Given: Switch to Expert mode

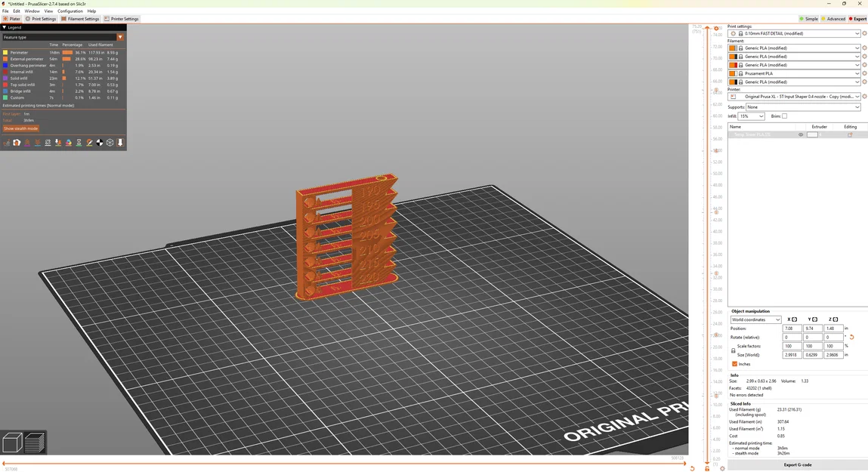Looking at the screenshot, I should [857, 19].
